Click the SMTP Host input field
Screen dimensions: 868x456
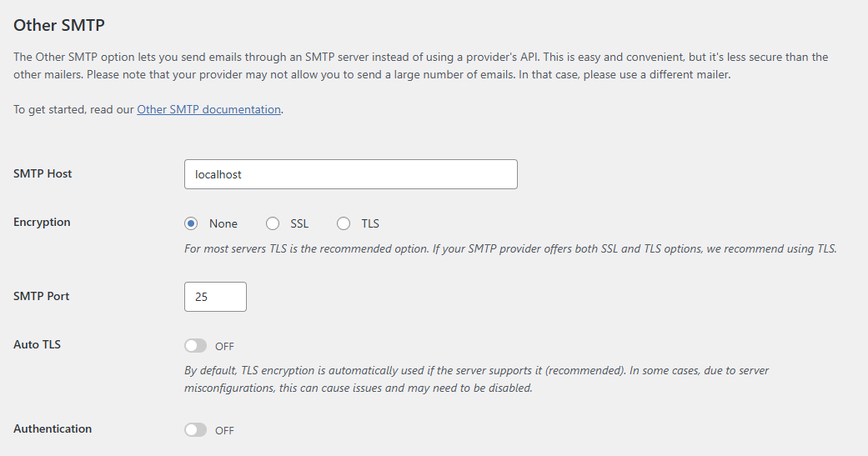point(350,174)
